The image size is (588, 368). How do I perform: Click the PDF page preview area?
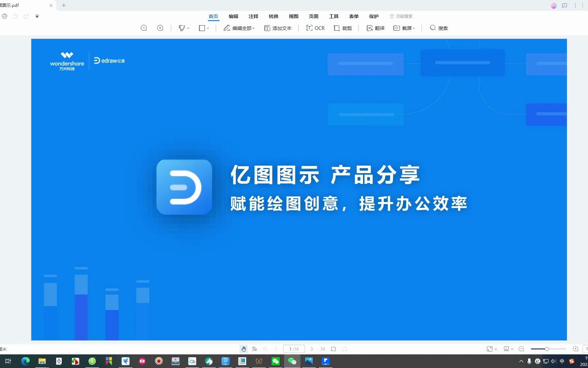click(x=299, y=189)
